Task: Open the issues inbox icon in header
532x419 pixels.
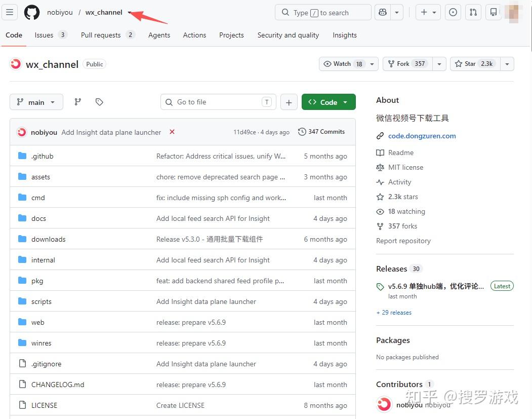Action: (453, 13)
